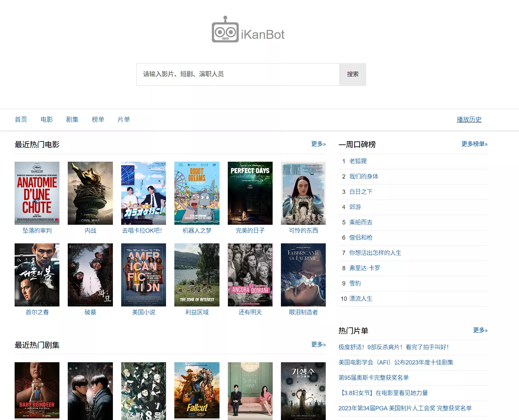This screenshot has height=420, width=519.
Task: Open the Anatomie d'une Chute poster
Action: click(x=37, y=193)
